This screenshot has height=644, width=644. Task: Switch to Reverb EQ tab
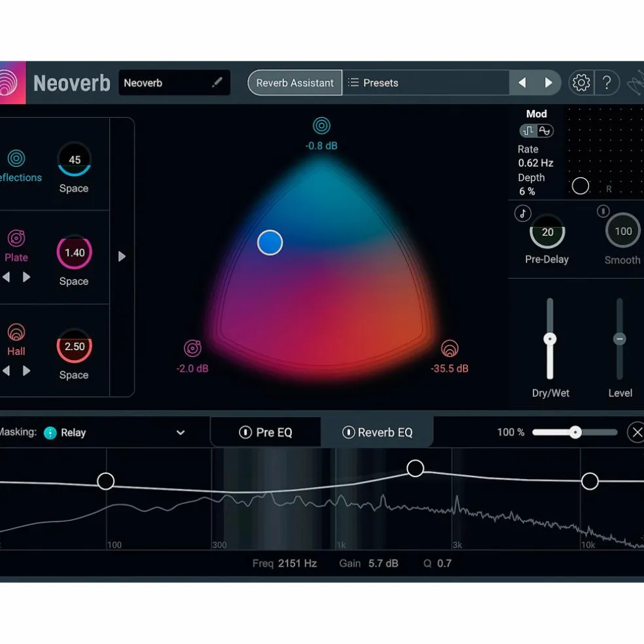point(377,432)
